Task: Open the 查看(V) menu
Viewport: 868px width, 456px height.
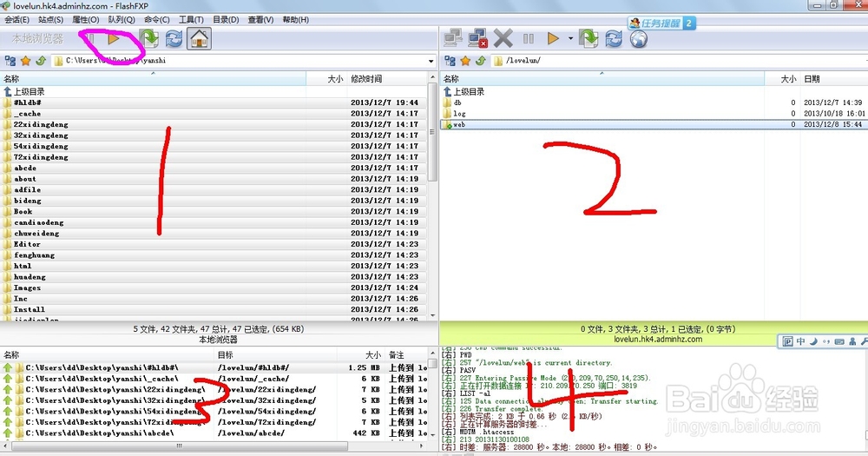Action: pos(260,19)
